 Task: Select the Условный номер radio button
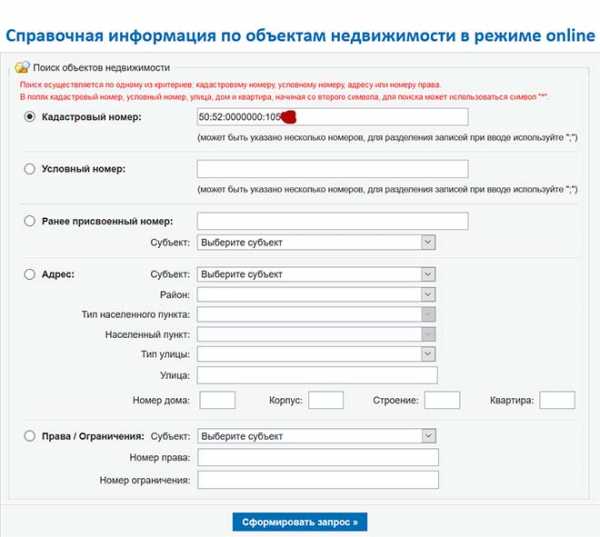pyautogui.click(x=29, y=169)
